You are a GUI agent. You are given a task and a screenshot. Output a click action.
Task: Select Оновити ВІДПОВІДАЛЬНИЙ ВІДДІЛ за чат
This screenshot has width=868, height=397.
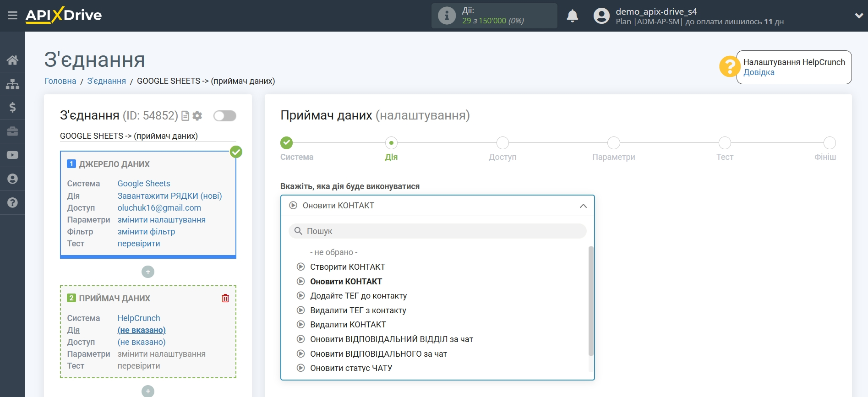pos(392,339)
